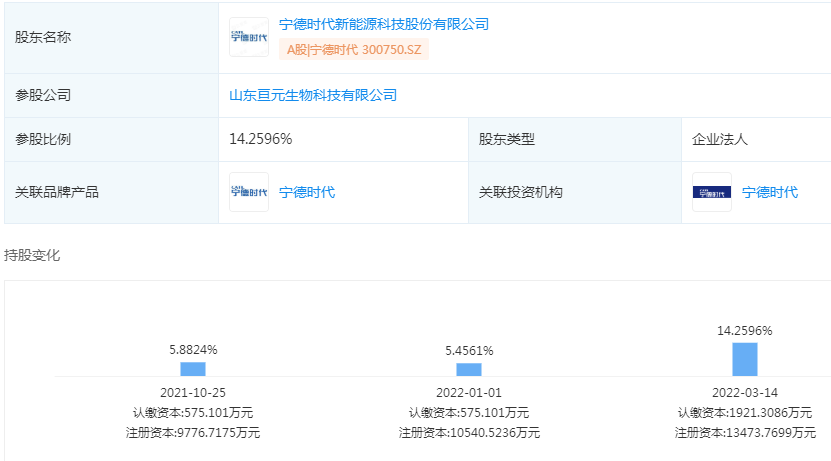Click the 参股公司 label cell
Screen dimensions: 831x461
coord(111,95)
